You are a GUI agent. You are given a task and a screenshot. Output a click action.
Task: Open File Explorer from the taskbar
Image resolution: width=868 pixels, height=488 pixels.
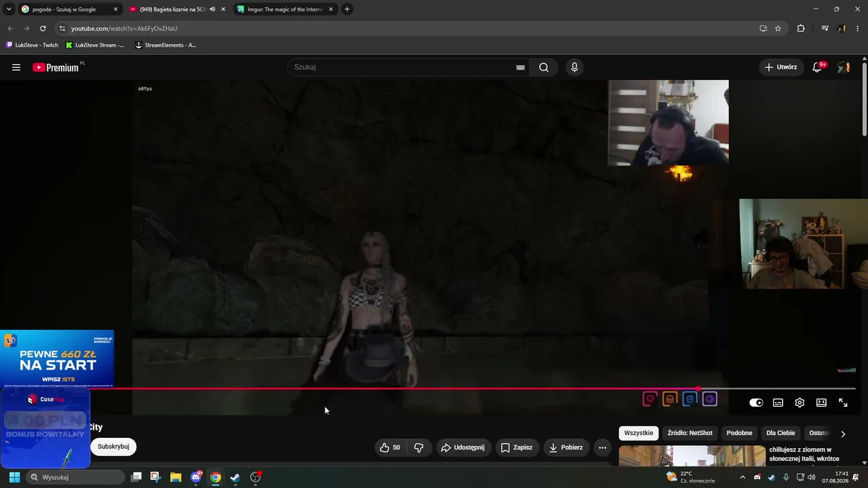(176, 477)
